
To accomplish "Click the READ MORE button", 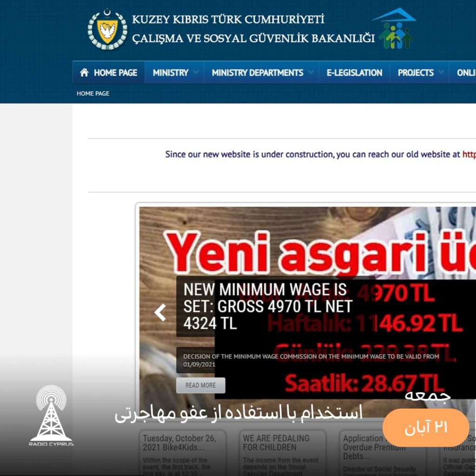I will 201,385.
